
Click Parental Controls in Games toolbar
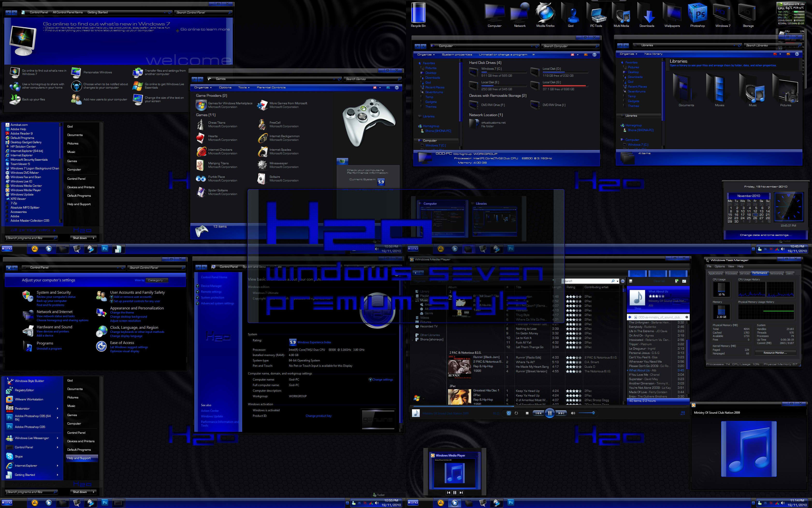point(271,87)
